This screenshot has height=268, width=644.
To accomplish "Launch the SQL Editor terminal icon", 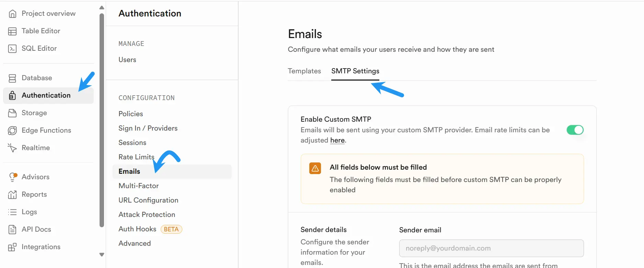I will (12, 49).
